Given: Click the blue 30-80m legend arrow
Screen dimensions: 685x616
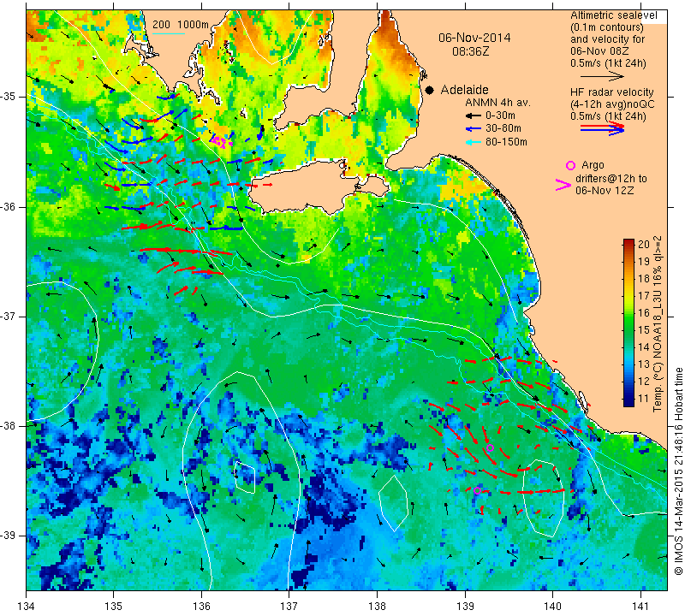Looking at the screenshot, I should pos(473,129).
